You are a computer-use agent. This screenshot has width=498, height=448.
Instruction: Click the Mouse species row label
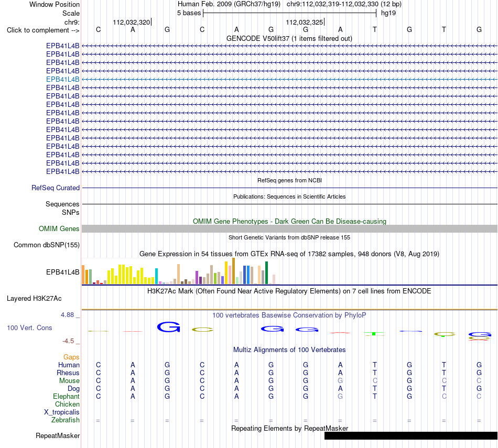69,381
